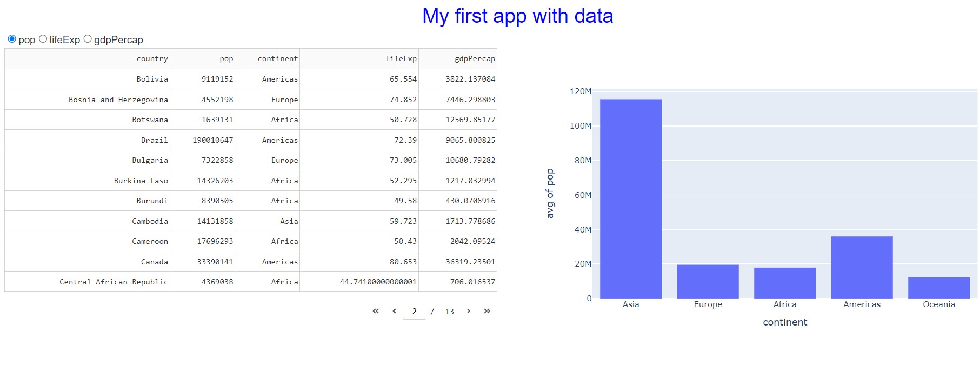Viewport: 980px width, 371px height.
Task: Go to first table page icon
Action: pyautogui.click(x=376, y=311)
